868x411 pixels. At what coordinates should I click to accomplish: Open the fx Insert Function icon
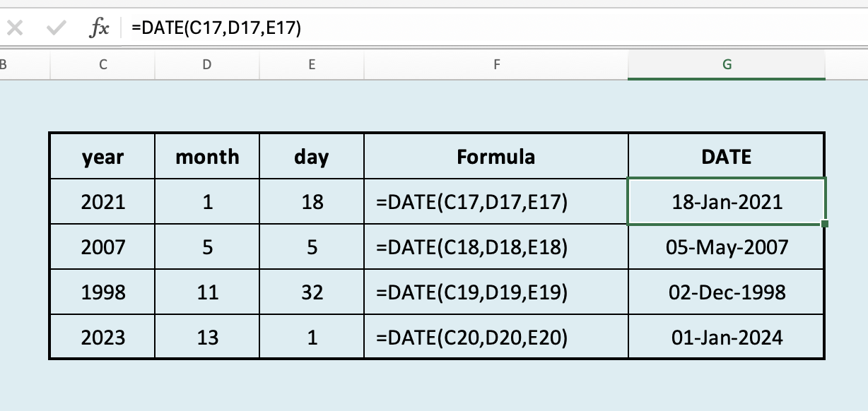(99, 28)
